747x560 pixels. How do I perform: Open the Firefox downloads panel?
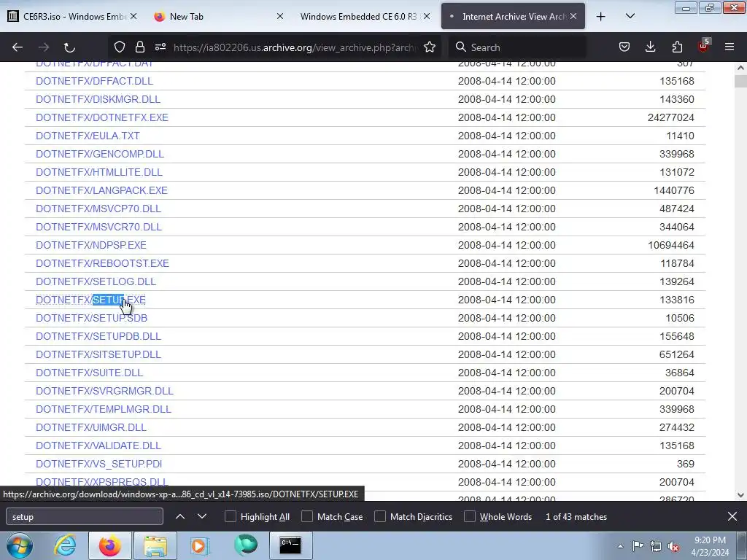pos(650,47)
